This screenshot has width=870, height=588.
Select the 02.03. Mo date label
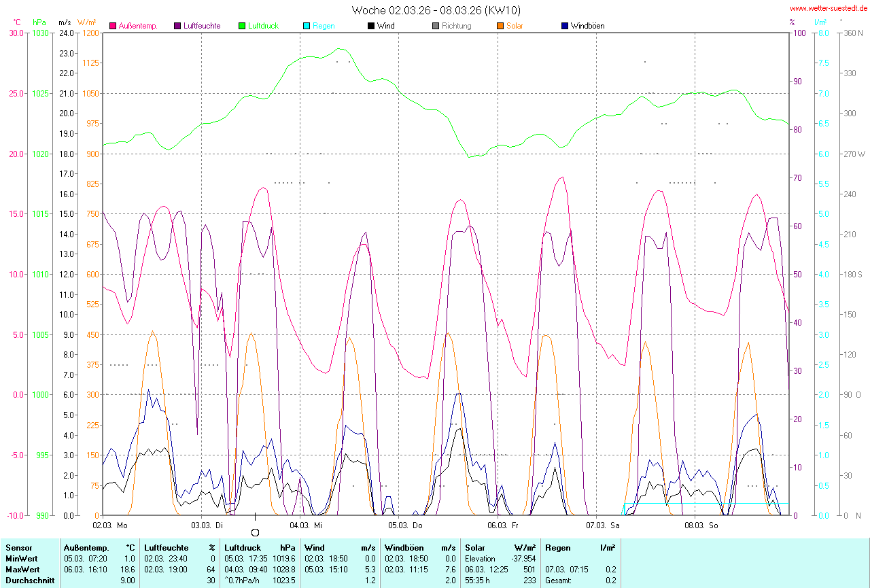click(x=109, y=525)
